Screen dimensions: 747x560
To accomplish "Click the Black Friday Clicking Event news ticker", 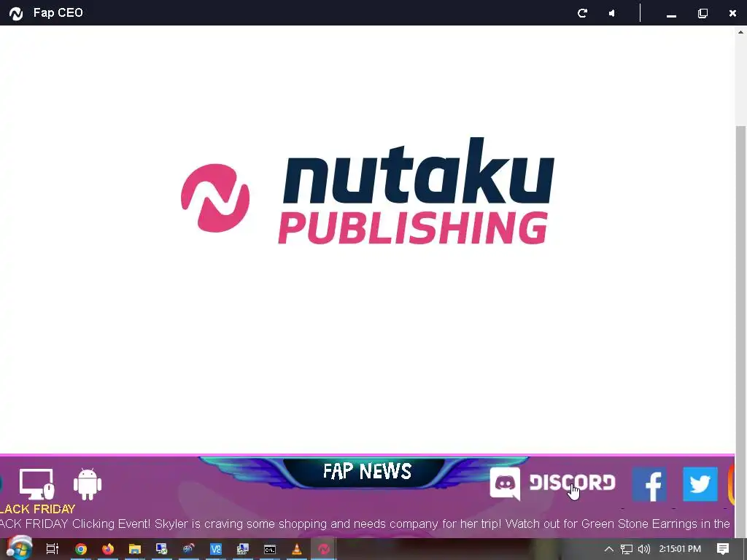I will click(x=365, y=524).
